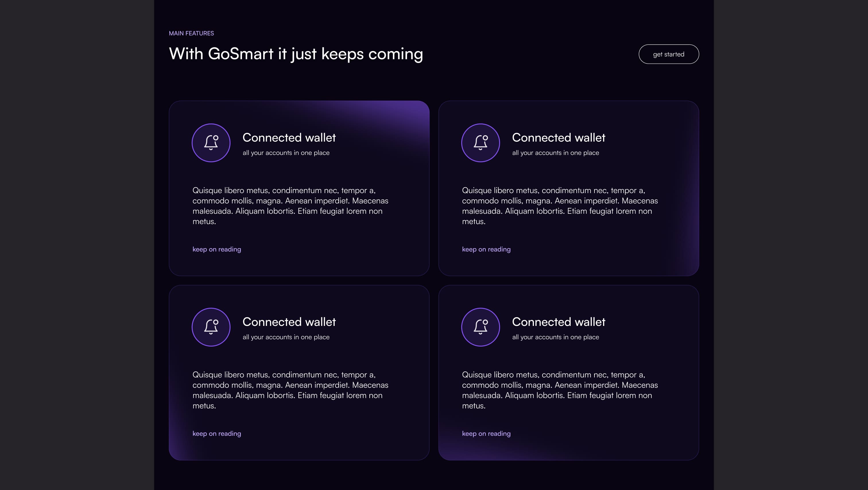Click the paragraph text in top-right card
The image size is (868, 490).
[560, 206]
